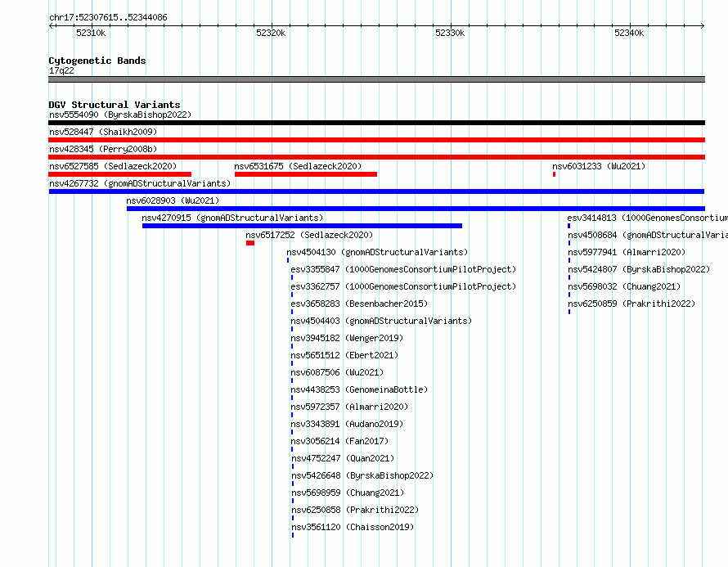Select the blue nsv4267732 variant bar

pyautogui.click(x=376, y=191)
